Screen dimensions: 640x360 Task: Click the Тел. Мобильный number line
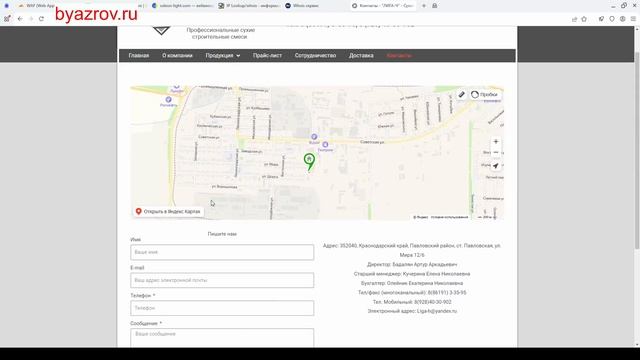(x=412, y=302)
